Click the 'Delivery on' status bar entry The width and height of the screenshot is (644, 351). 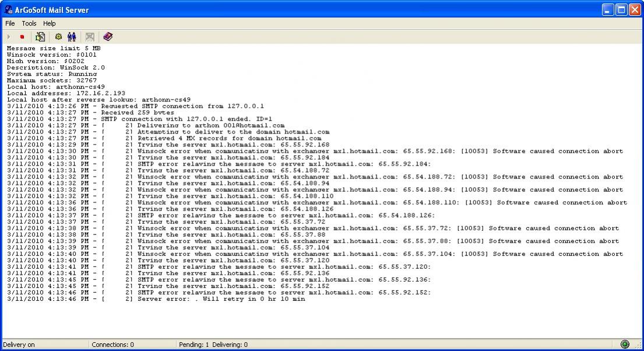(x=19, y=345)
